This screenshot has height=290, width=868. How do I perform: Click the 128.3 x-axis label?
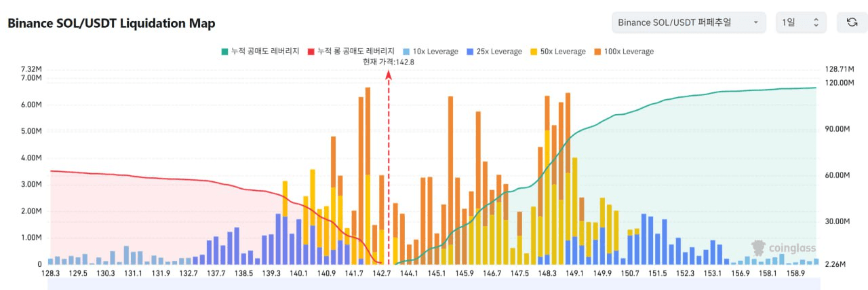[x=50, y=273]
